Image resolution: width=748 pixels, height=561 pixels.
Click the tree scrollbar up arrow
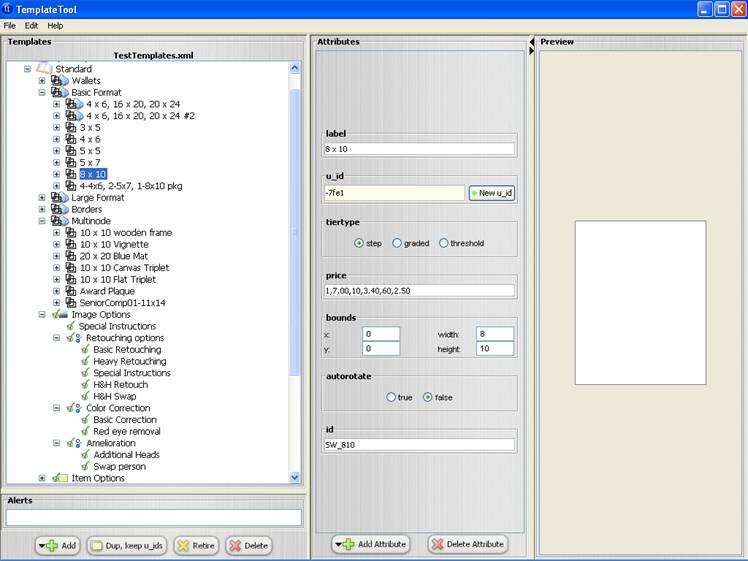click(x=294, y=68)
